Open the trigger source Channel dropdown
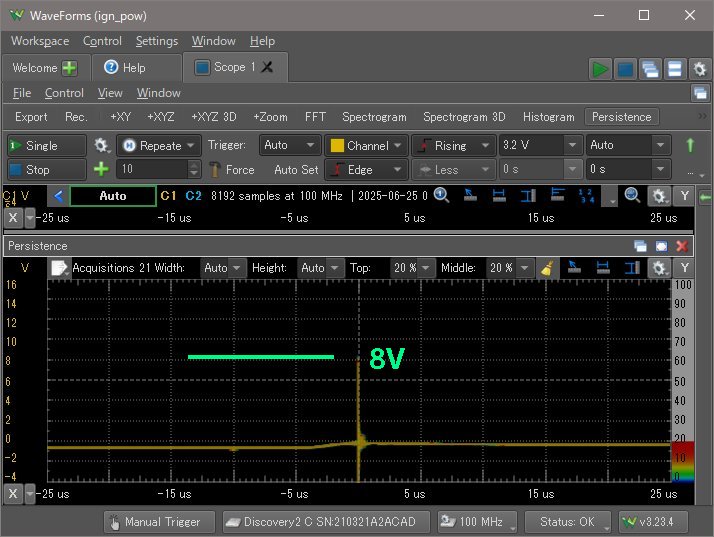Image resolution: width=714 pixels, height=537 pixels. 366,146
